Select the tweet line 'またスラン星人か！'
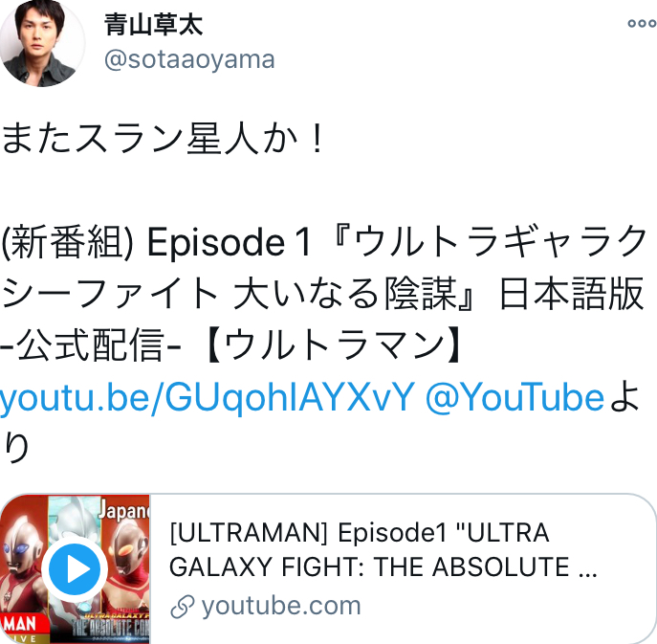657x644 pixels. point(163,139)
